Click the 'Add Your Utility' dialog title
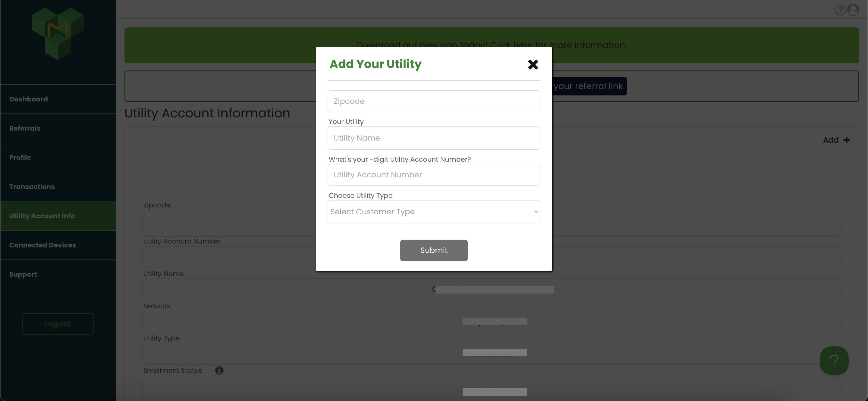Image resolution: width=868 pixels, height=401 pixels. [x=375, y=64]
